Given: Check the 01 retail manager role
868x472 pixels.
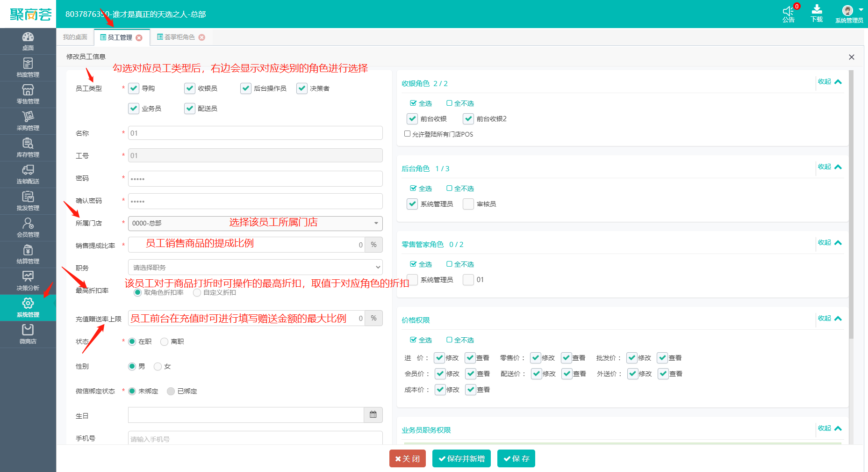Looking at the screenshot, I should tap(468, 280).
